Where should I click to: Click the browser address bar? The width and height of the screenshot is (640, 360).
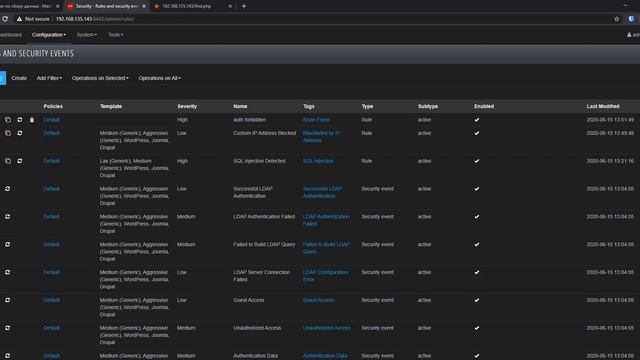tap(310, 19)
